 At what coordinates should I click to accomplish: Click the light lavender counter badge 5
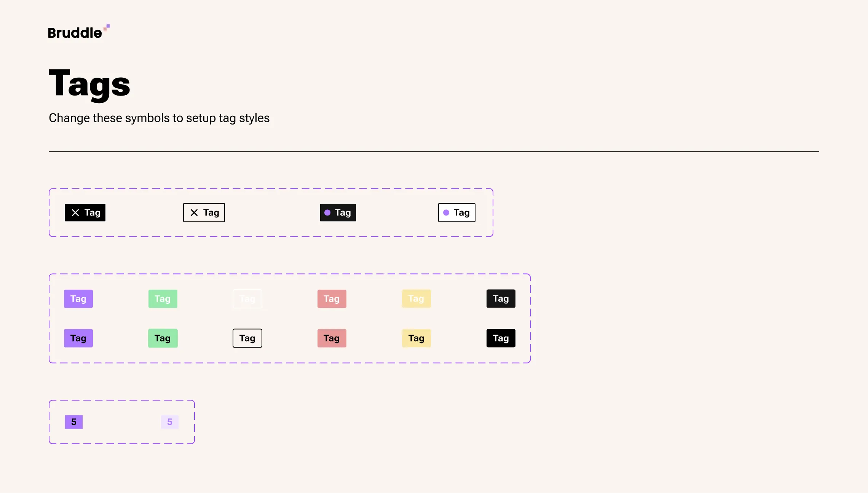[x=169, y=421]
